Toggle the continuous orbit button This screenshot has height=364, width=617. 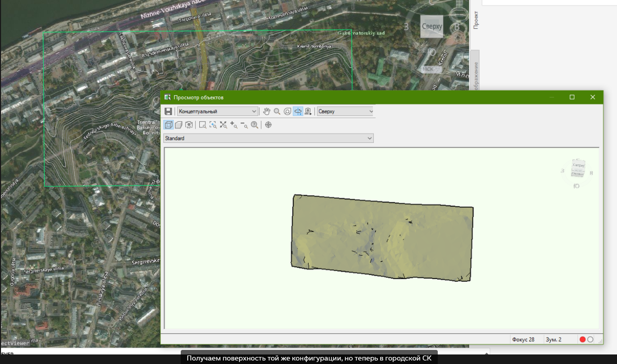click(x=298, y=111)
